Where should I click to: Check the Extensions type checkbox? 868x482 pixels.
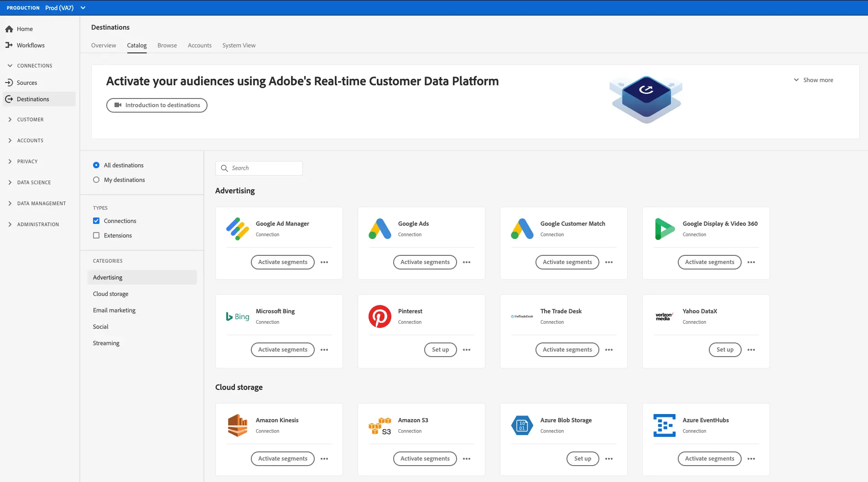click(96, 235)
